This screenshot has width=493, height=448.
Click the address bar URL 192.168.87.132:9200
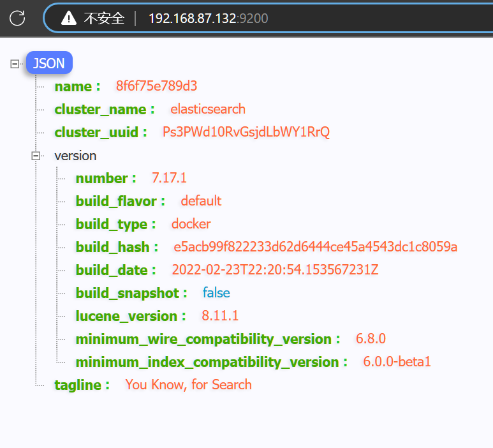tap(208, 19)
